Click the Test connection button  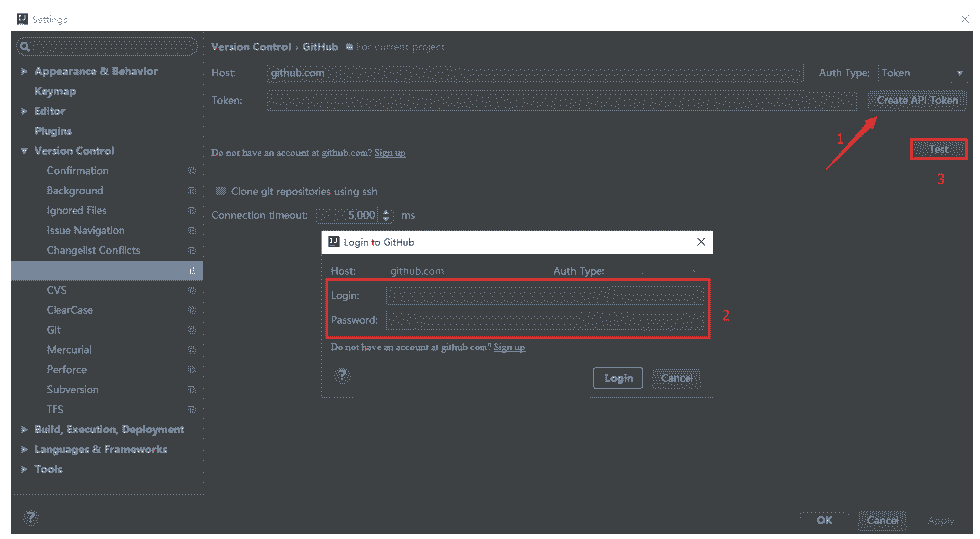[938, 149]
